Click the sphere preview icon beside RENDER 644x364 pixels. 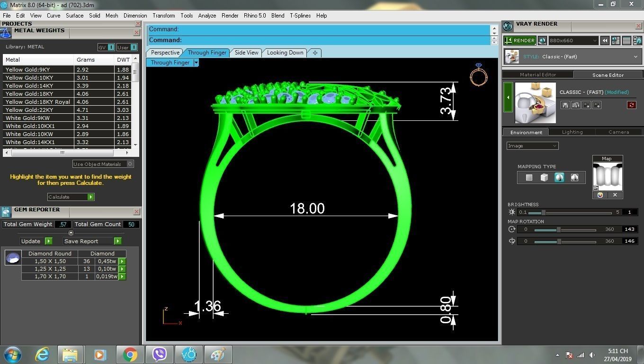543,41
